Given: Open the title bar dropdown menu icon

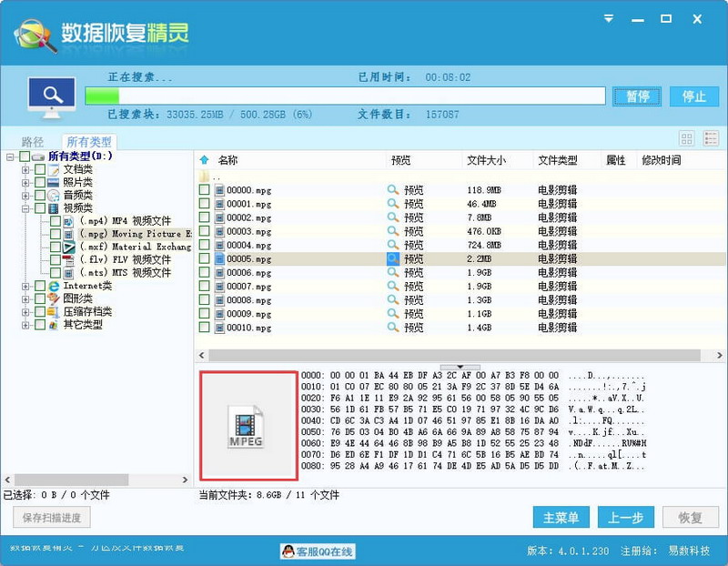Looking at the screenshot, I should (x=609, y=18).
